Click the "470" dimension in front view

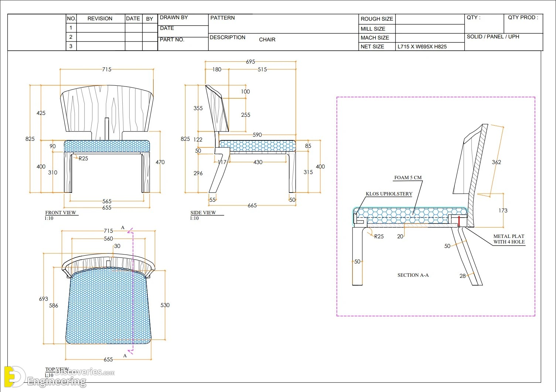point(160,162)
